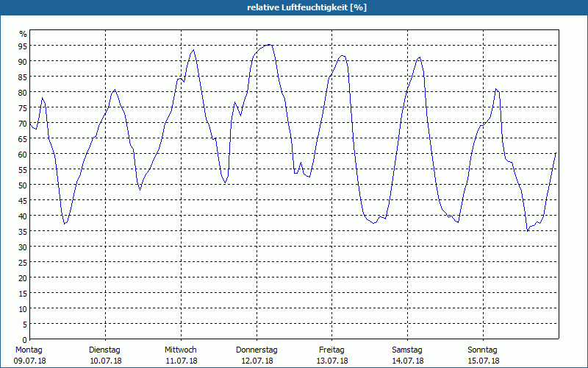Click the "60" y-axis value
Image resolution: width=588 pixels, height=368 pixels.
(23, 154)
